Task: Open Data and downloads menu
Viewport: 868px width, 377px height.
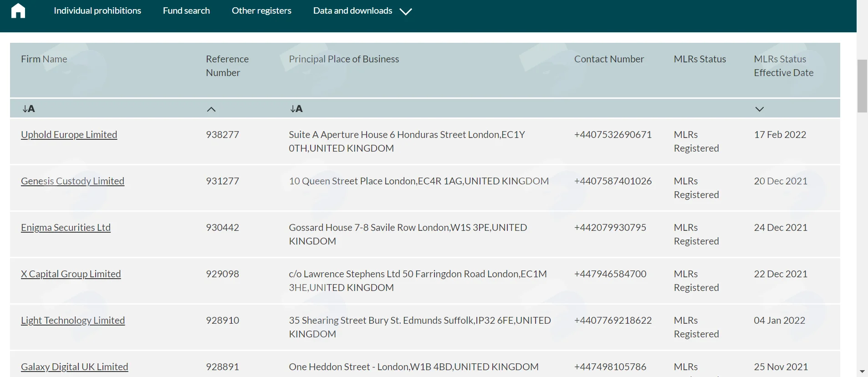Action: [352, 10]
